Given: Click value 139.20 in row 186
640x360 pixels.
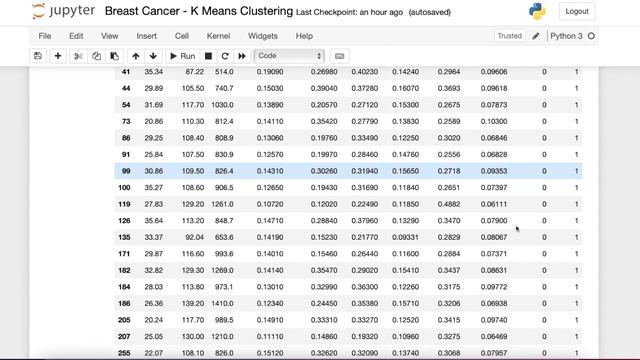Looking at the screenshot, I should click(193, 304).
